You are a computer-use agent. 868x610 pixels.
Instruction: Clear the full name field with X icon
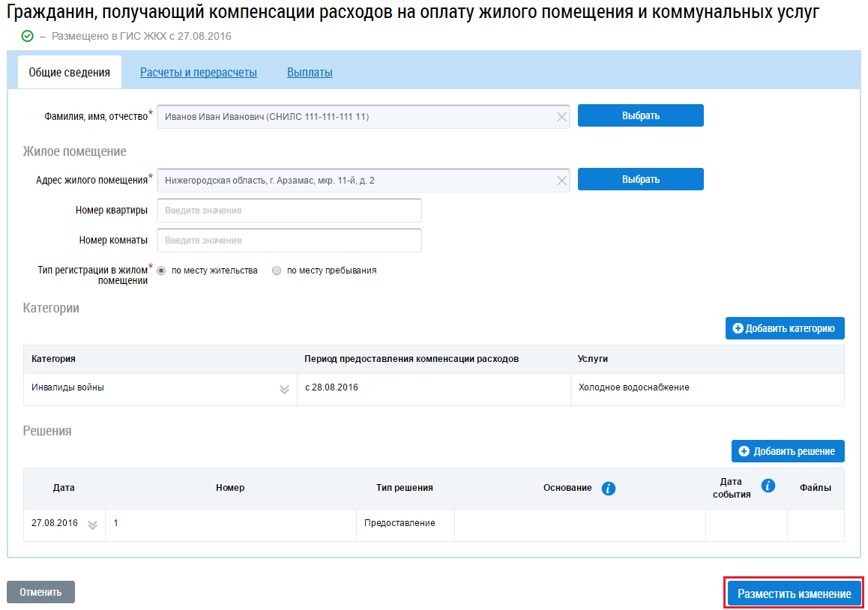click(x=561, y=117)
